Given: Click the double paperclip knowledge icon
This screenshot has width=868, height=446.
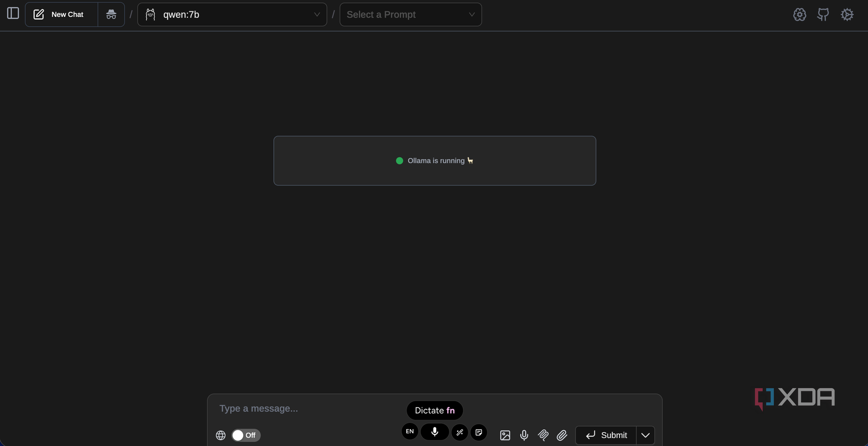Looking at the screenshot, I should (x=543, y=435).
